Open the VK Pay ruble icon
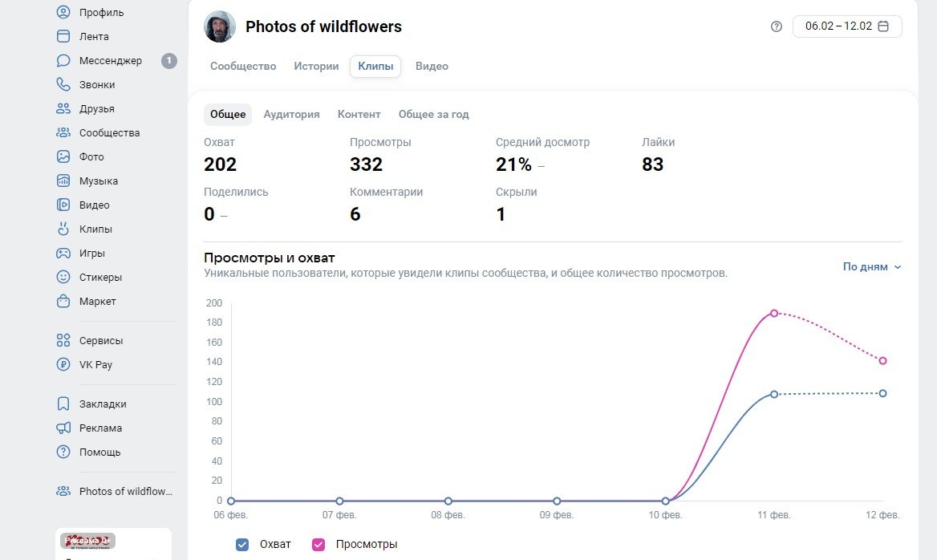 (x=63, y=364)
